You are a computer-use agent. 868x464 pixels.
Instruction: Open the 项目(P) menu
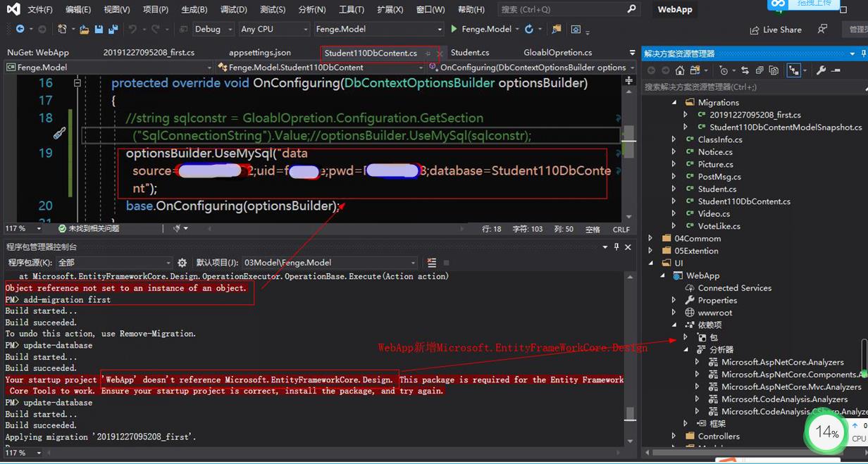[156, 9]
